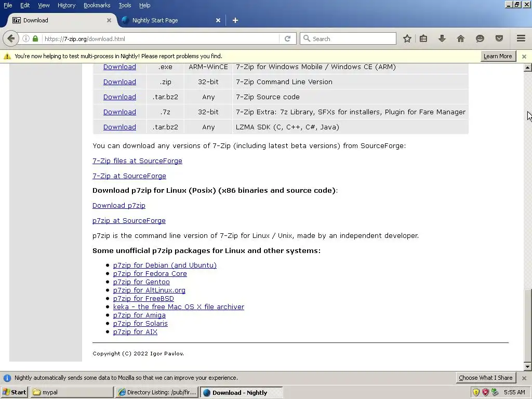Image resolution: width=532 pixels, height=399 pixels.
Task: Open p7zip at SourceForge link
Action: click(x=129, y=220)
